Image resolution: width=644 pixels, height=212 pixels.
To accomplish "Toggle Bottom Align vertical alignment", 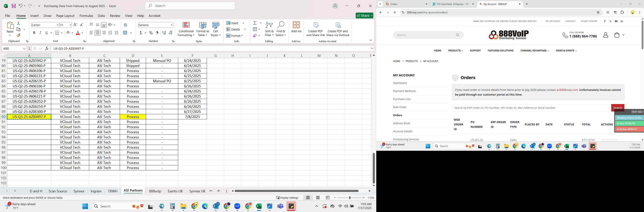I will pyautogui.click(x=104, y=25).
